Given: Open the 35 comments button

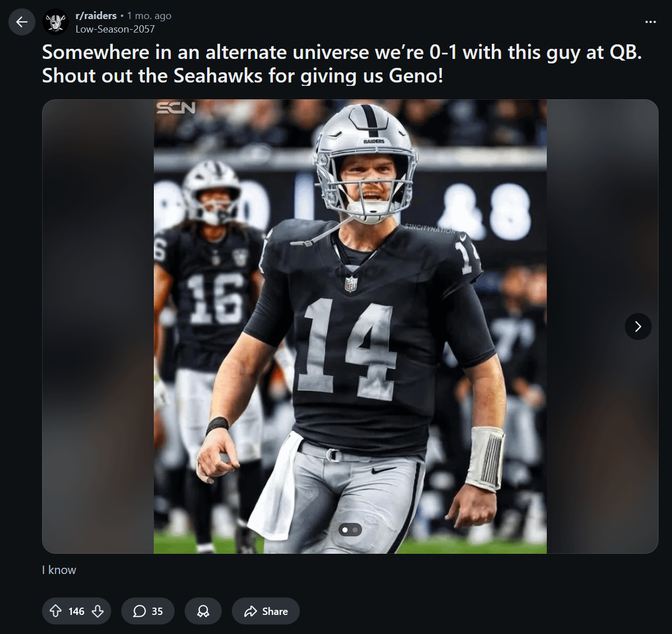Looking at the screenshot, I should click(148, 611).
